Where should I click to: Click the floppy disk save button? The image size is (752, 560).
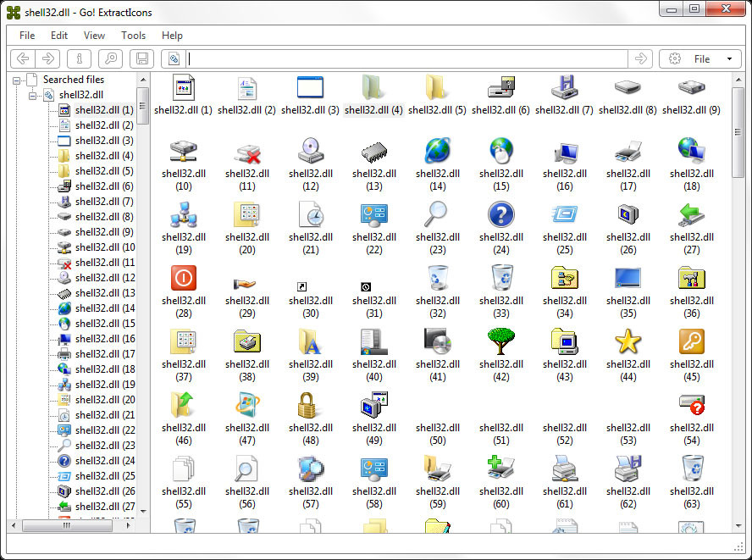pos(142,58)
